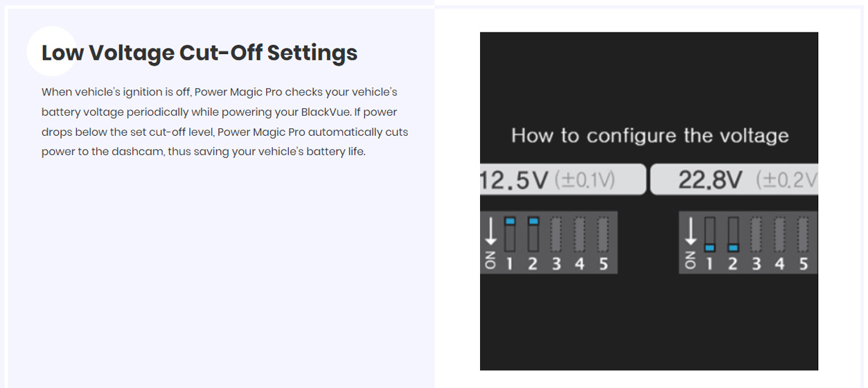Click DIP switch 5 on 12.5V diagram
The image size is (868, 388).
tap(603, 234)
